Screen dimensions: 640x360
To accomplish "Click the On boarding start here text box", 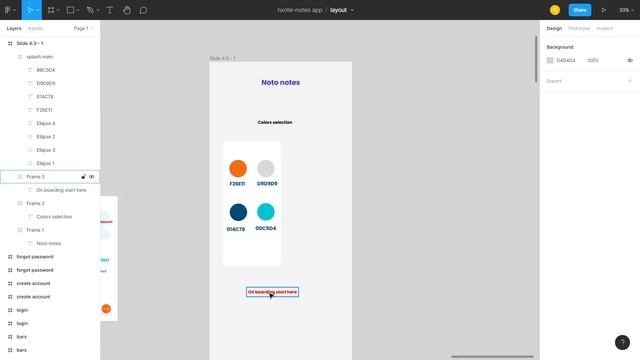I will point(272,292).
